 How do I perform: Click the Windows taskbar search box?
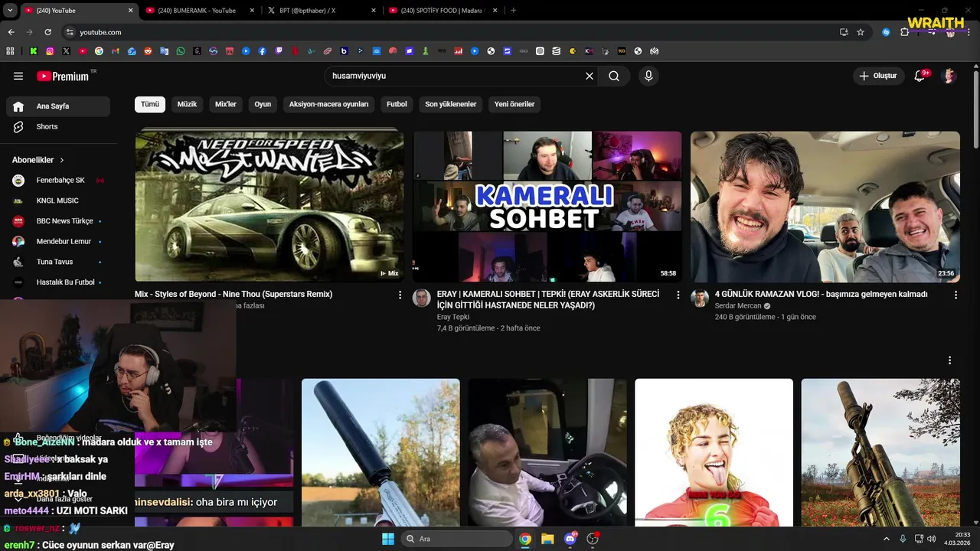(457, 539)
